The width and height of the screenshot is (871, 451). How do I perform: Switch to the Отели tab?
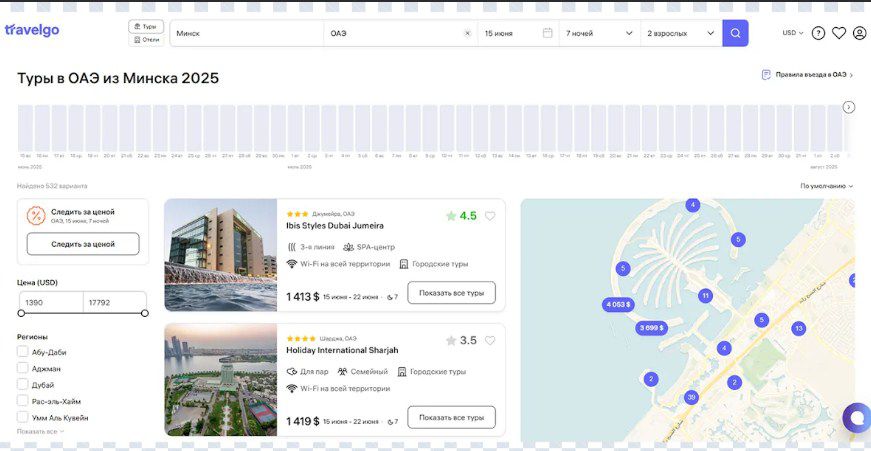(146, 40)
